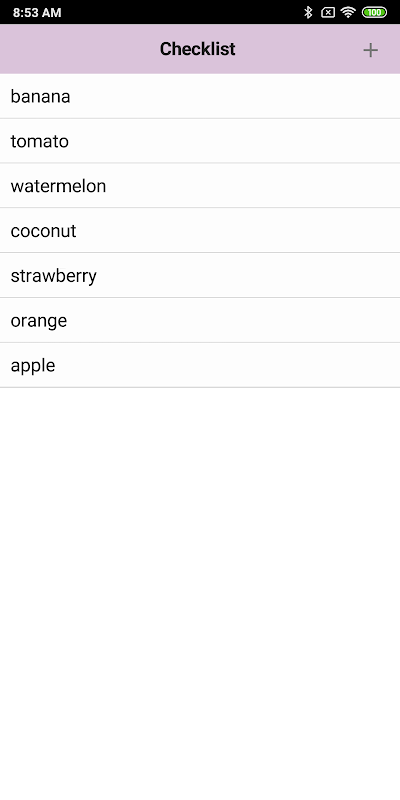The width and height of the screenshot is (400, 800).
Task: Tap the plus icon to add item
Action: (x=370, y=49)
